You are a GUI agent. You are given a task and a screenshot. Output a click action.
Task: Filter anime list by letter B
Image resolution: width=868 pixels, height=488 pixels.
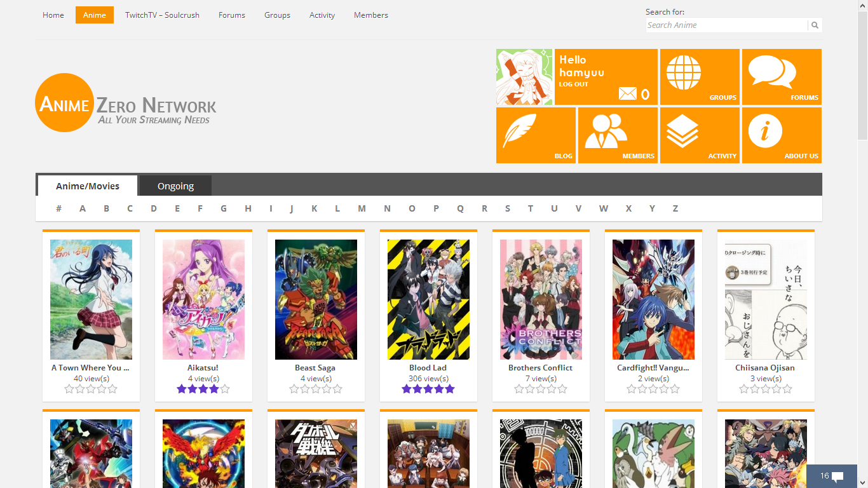[x=107, y=208]
